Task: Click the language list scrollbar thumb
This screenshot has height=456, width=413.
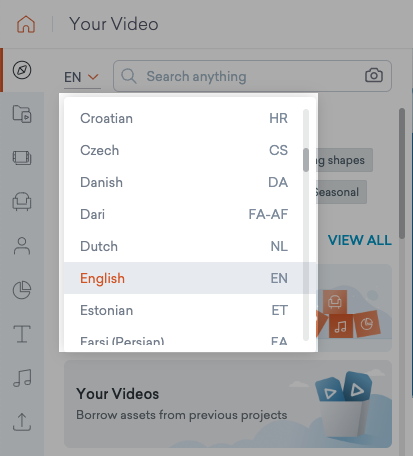Action: 306,160
